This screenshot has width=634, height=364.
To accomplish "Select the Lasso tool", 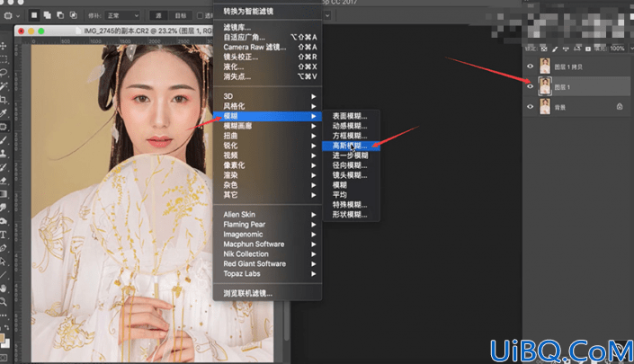I will pos(4,73).
